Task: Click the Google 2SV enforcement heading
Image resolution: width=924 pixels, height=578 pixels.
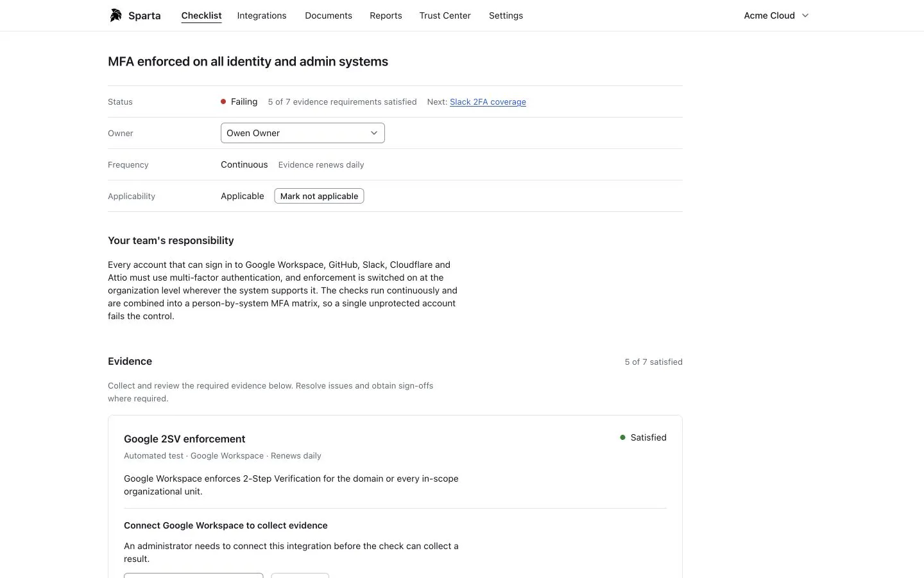Action: (x=185, y=439)
